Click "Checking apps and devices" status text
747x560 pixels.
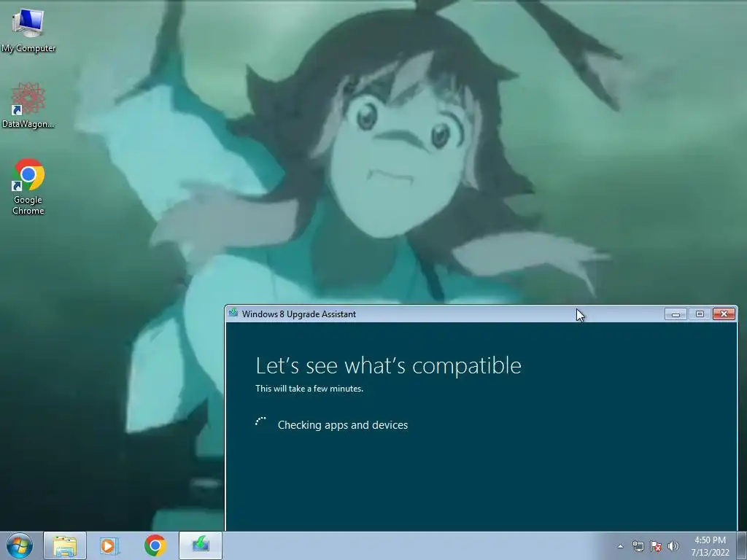pyautogui.click(x=343, y=425)
